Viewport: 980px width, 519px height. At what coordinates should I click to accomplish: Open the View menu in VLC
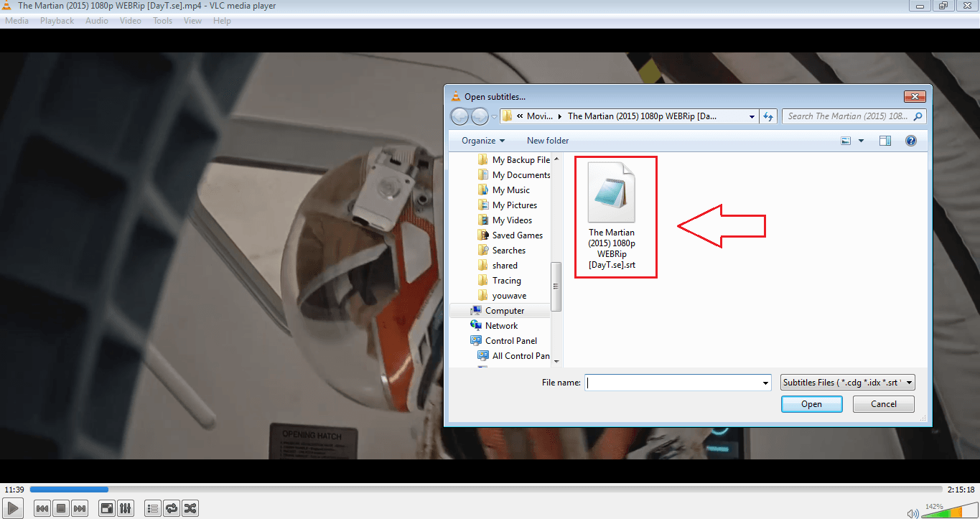[x=192, y=21]
